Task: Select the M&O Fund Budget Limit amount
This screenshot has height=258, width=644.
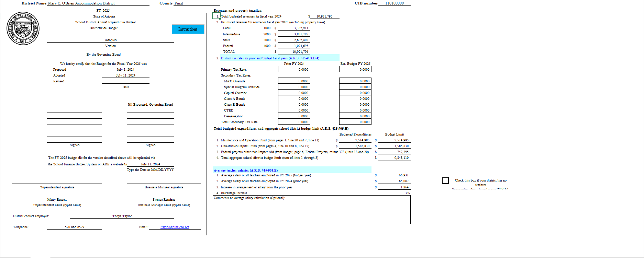Action: [x=395, y=140]
